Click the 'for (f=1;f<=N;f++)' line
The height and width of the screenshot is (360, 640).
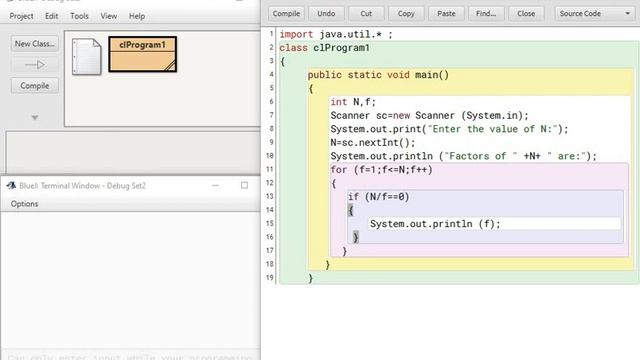coord(381,169)
